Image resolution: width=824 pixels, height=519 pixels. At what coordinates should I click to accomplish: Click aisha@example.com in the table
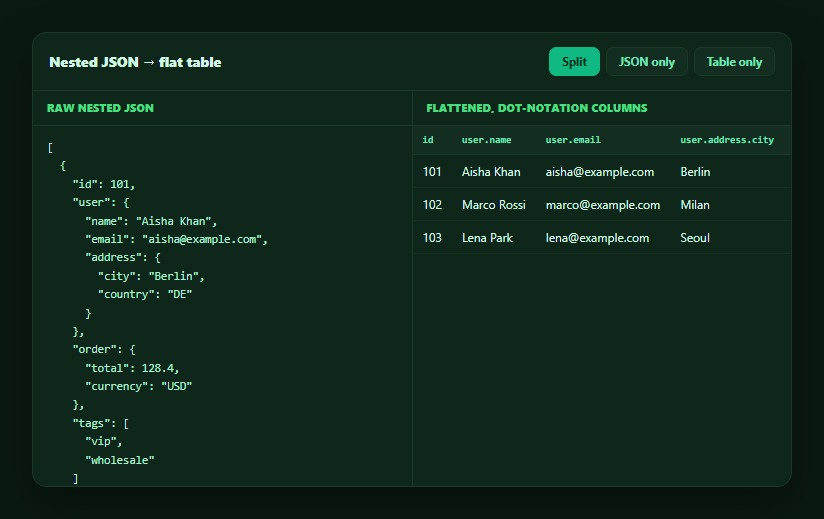click(x=600, y=172)
